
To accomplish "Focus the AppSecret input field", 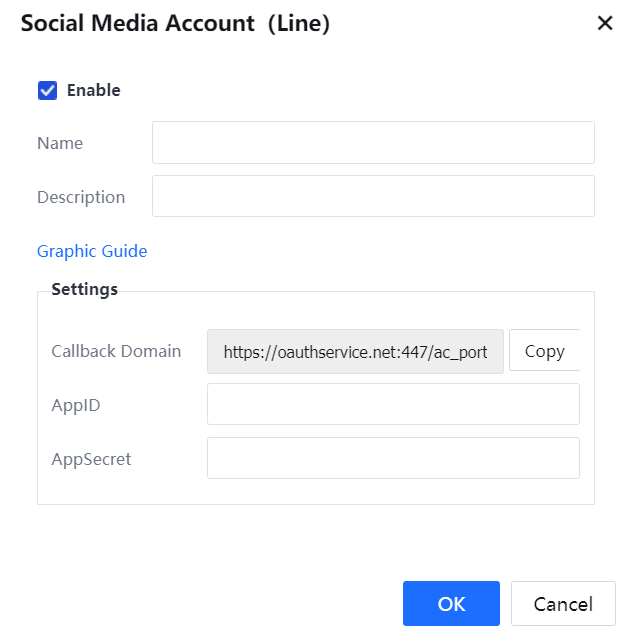I will point(393,458).
